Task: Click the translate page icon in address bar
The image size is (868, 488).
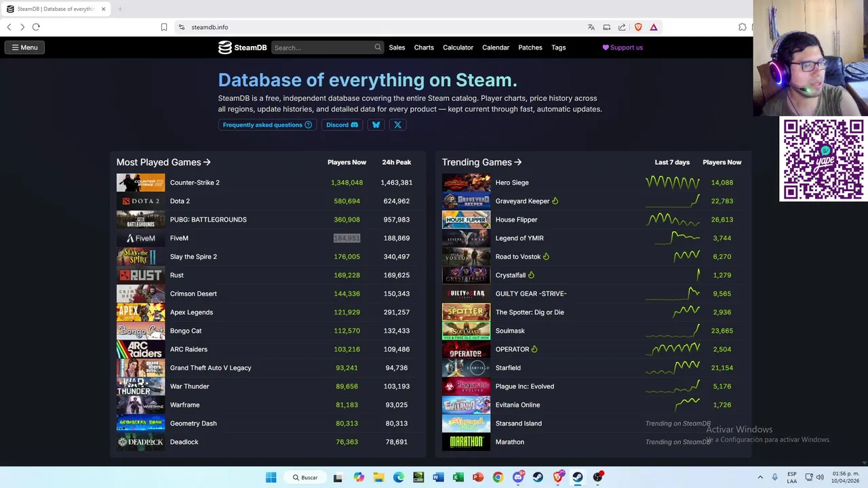Action: (591, 27)
